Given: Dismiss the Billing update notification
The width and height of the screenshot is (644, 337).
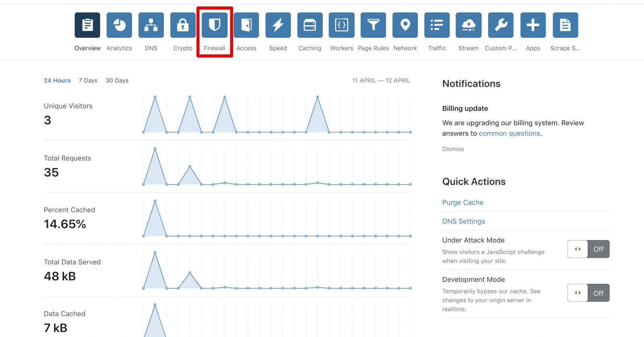Looking at the screenshot, I should [x=453, y=149].
